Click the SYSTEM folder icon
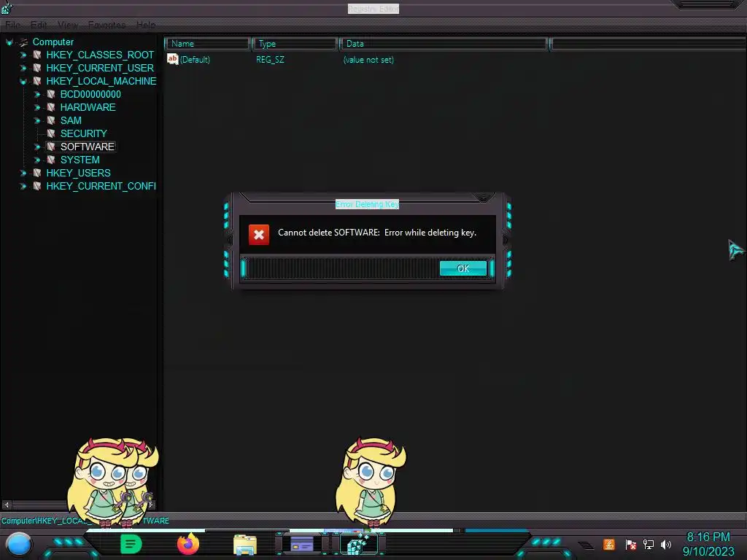 50,160
